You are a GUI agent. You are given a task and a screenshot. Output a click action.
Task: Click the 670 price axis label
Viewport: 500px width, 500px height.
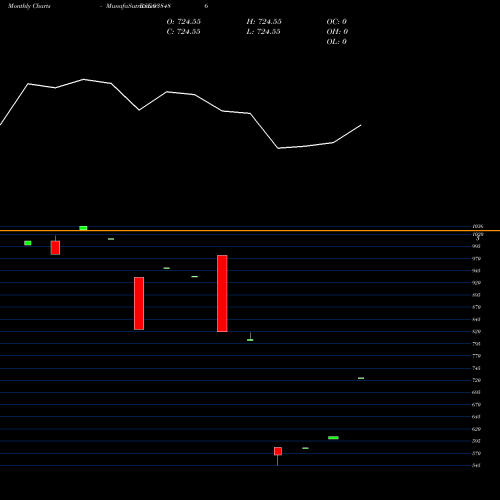point(477,405)
